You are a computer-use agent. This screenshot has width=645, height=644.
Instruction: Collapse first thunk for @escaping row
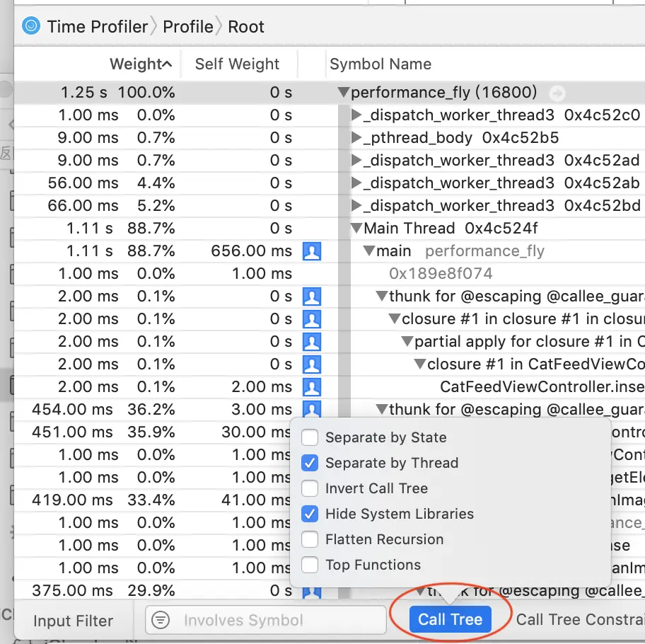click(x=382, y=296)
